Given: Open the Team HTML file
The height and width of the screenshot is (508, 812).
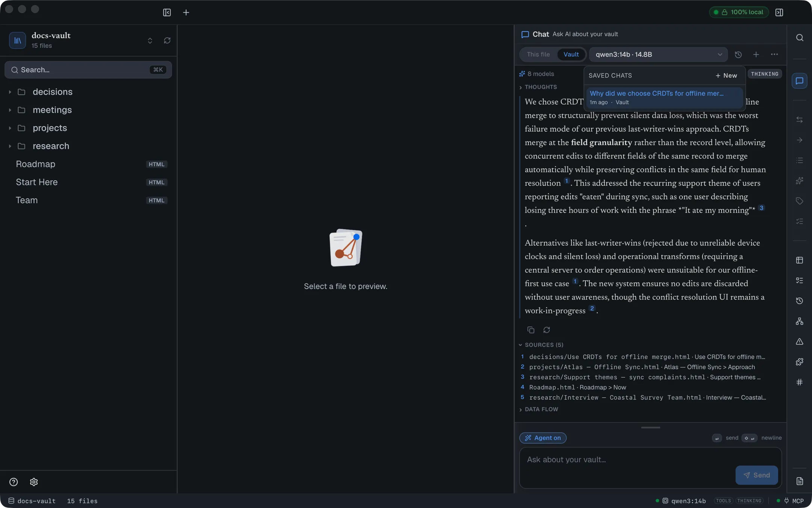Looking at the screenshot, I should (x=88, y=200).
